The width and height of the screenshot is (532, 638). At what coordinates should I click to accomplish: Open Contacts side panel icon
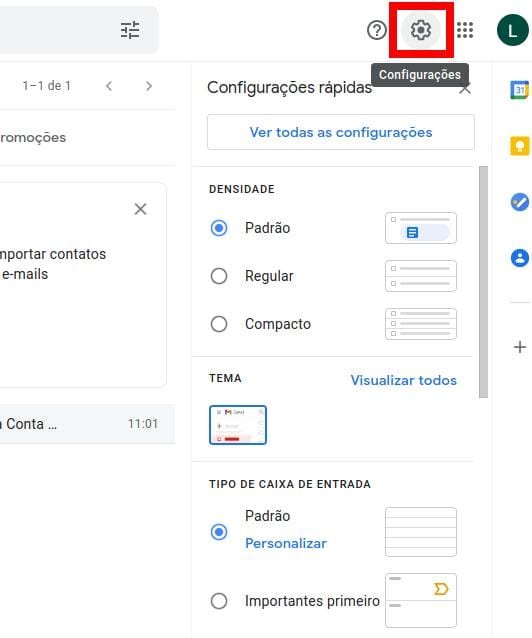click(520, 258)
